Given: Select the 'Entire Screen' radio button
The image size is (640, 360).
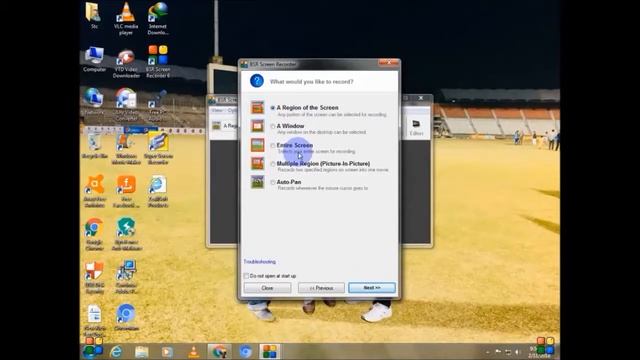Looking at the screenshot, I should tap(273, 145).
